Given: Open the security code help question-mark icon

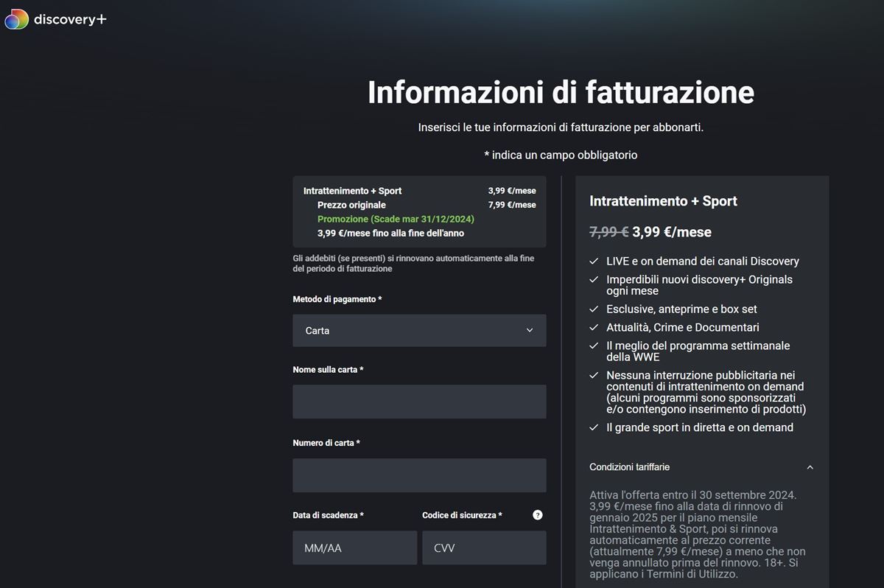Looking at the screenshot, I should point(538,515).
